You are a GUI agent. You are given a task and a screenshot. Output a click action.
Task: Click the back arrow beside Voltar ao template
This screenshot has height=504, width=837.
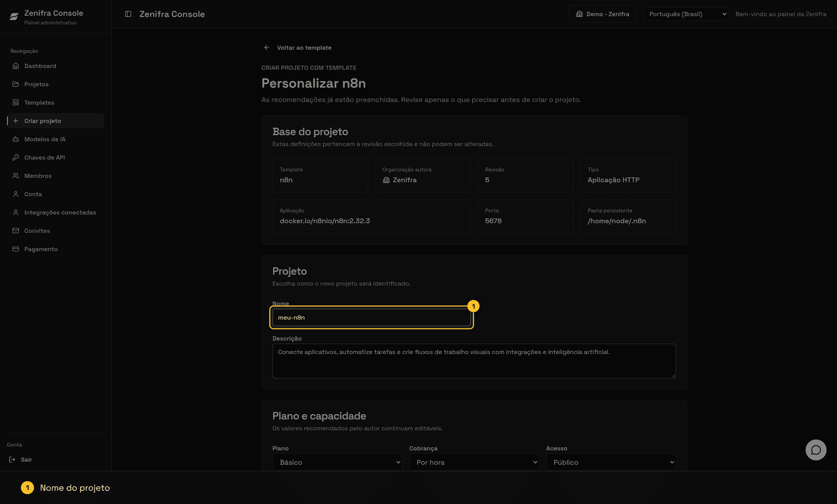(x=267, y=48)
